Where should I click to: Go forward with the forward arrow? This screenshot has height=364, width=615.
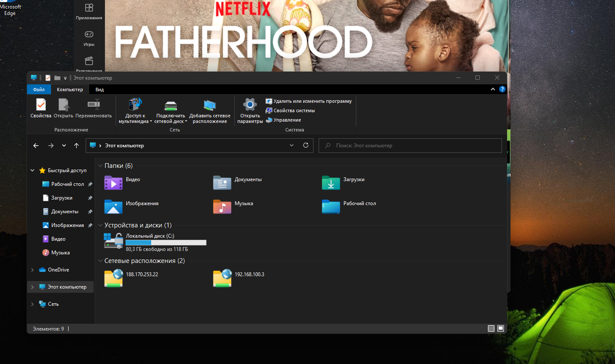click(x=51, y=146)
